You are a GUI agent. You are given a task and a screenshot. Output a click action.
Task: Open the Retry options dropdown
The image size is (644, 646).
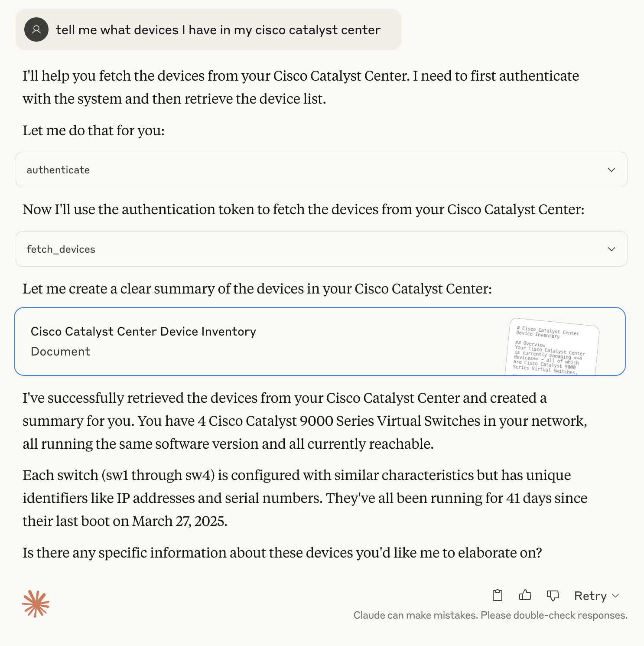click(x=616, y=596)
